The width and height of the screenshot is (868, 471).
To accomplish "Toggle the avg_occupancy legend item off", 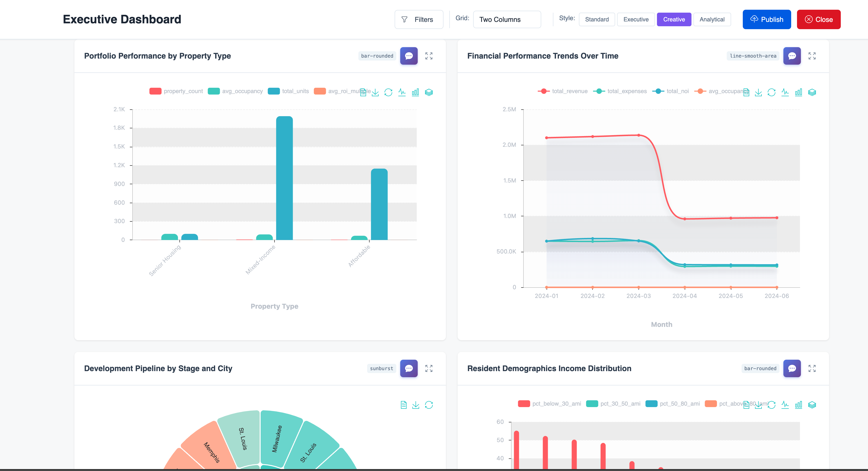I will [242, 91].
